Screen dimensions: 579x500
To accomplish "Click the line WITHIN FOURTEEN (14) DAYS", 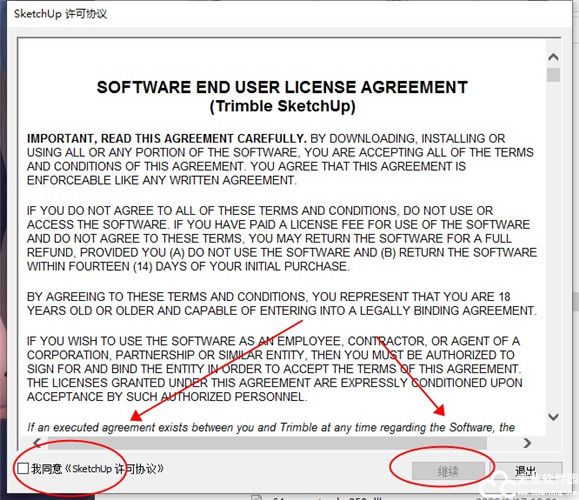I will pos(188,266).
